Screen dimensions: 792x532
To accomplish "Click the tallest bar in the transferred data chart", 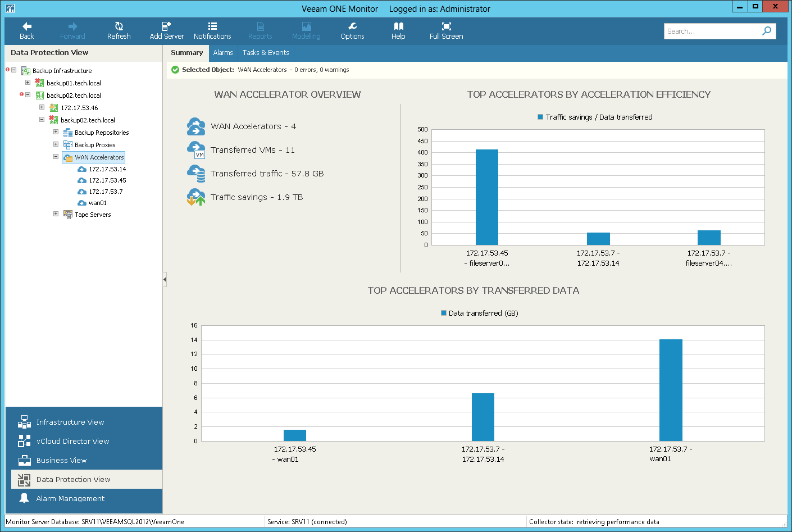I will (x=671, y=390).
